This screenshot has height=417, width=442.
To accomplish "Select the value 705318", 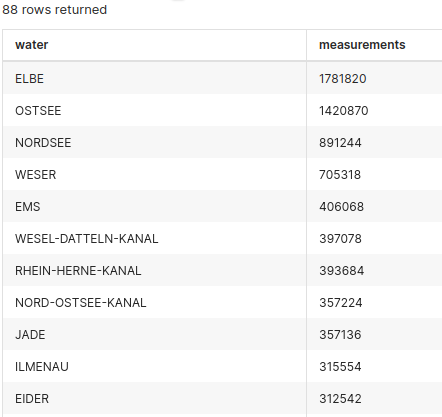I will pos(340,175).
